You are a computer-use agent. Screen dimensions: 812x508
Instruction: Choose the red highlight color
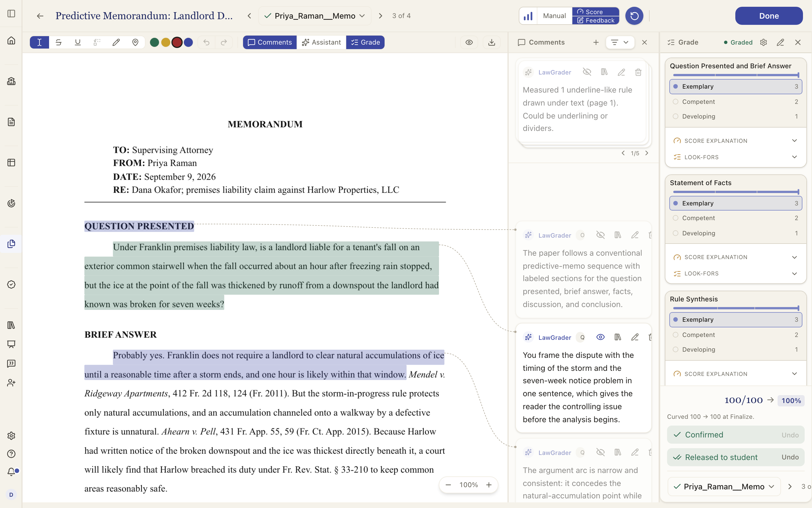pyautogui.click(x=177, y=42)
